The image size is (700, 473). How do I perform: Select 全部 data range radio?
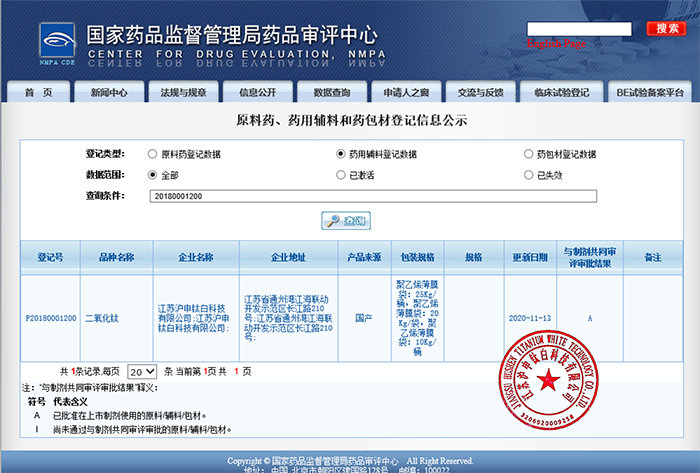pyautogui.click(x=152, y=175)
